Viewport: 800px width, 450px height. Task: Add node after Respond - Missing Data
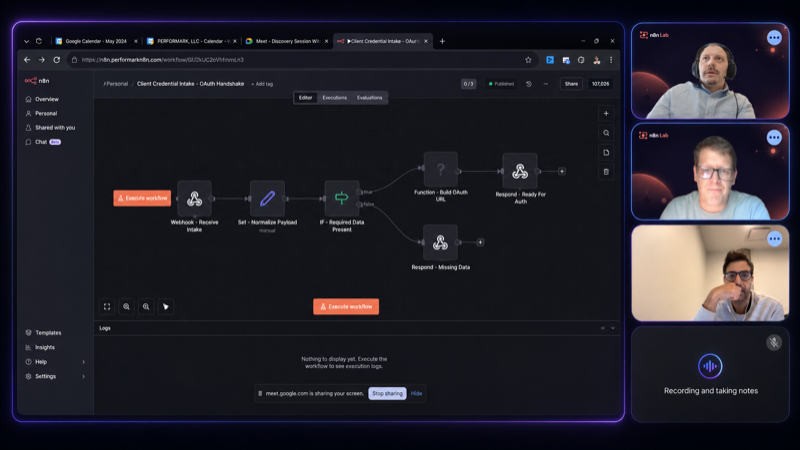(x=480, y=242)
